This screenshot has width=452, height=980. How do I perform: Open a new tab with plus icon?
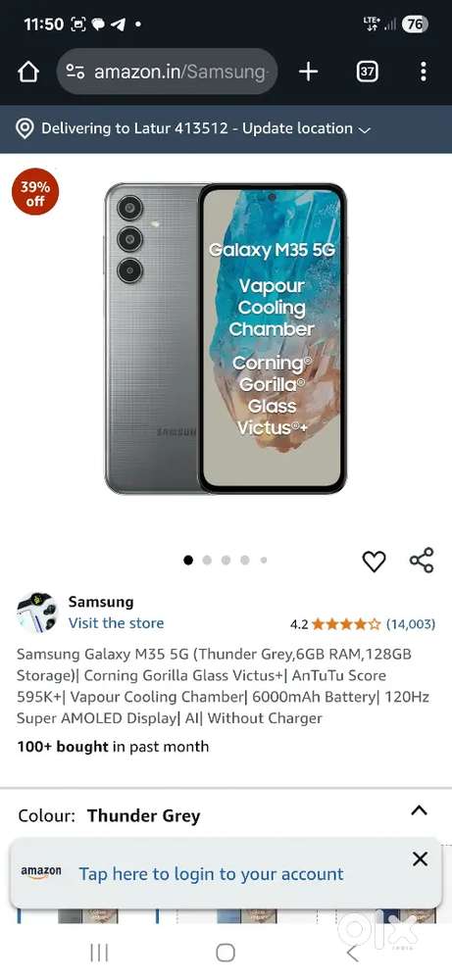(308, 72)
